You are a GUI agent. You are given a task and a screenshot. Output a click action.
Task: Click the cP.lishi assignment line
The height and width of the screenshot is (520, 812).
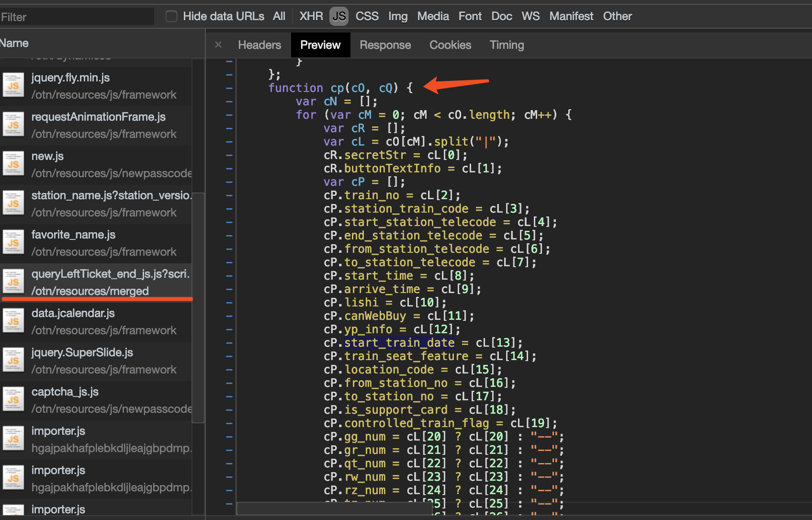tap(385, 303)
